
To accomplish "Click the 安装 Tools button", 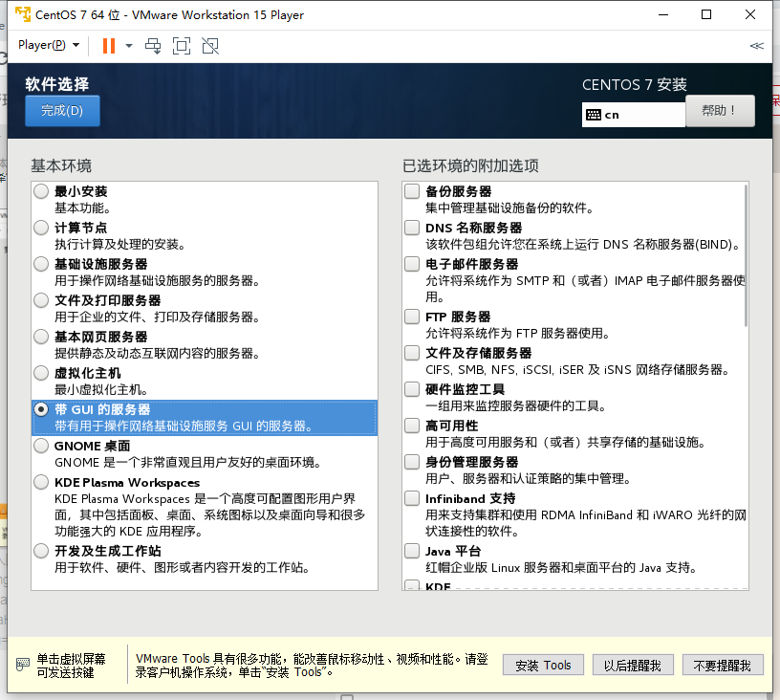I will click(543, 666).
